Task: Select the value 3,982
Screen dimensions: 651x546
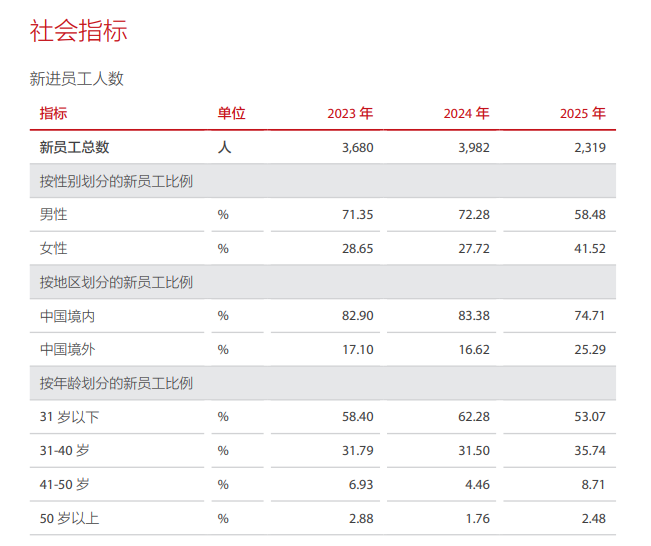Action: pos(474,147)
